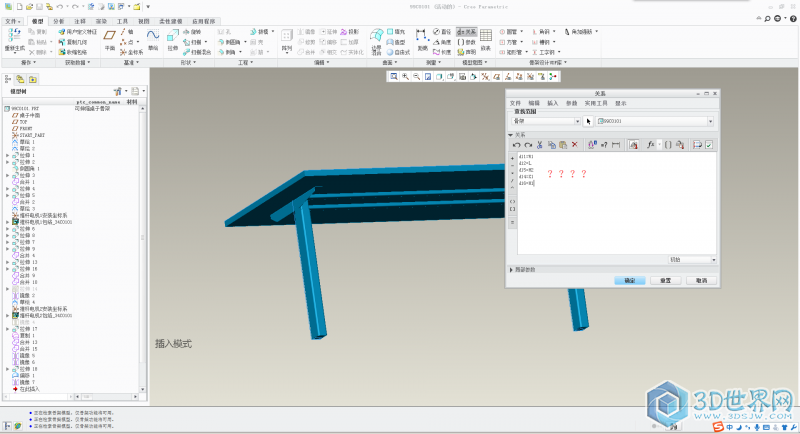Click the model tree vertical scrollbar
Viewport: 800px width, 434px height.
point(142,248)
